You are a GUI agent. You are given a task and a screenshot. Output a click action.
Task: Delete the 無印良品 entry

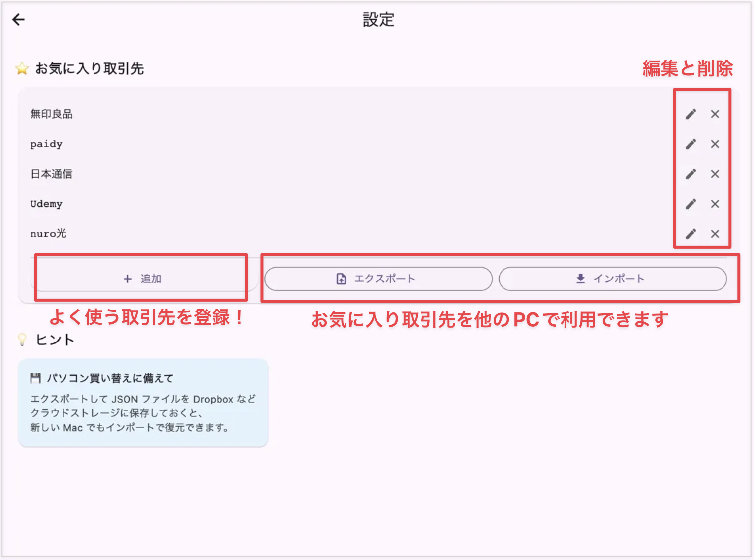pyautogui.click(x=715, y=114)
